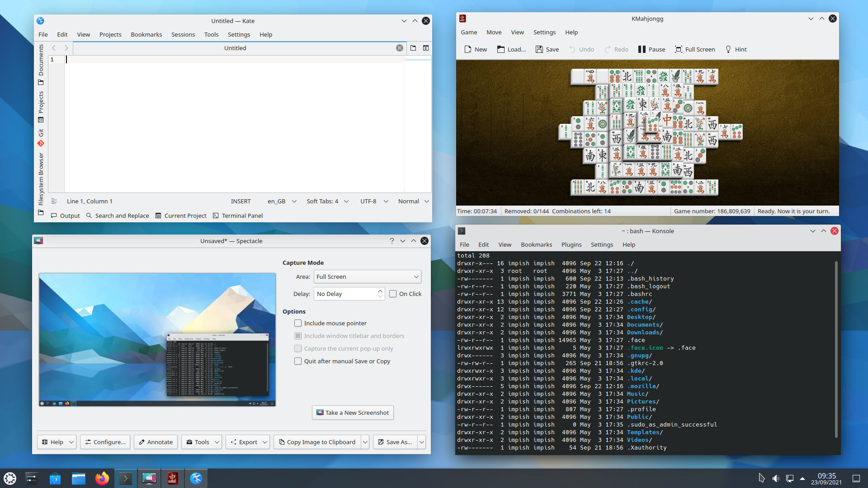Open the Area capture mode dropdown
Viewport: 868px width, 488px height.
pos(367,277)
